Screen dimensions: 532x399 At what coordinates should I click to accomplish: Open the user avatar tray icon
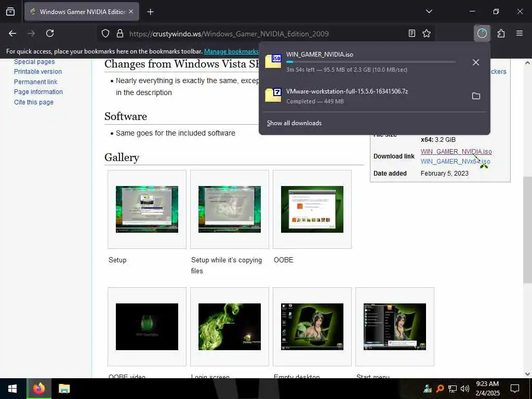point(428,389)
